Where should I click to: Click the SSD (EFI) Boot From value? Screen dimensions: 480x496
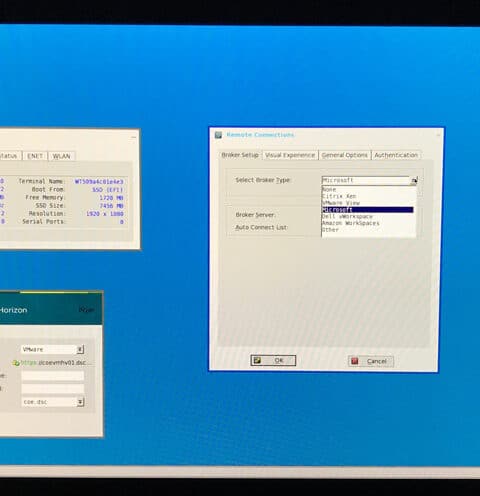(108, 190)
